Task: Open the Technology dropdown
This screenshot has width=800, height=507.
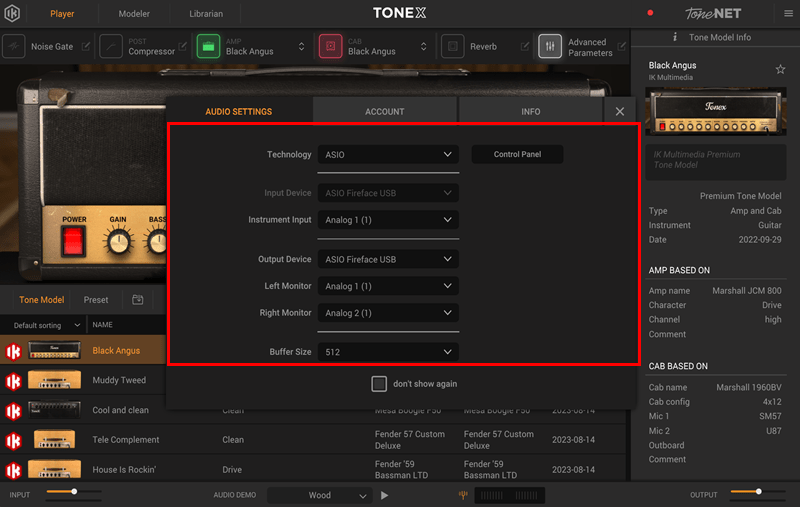Action: 388,155
